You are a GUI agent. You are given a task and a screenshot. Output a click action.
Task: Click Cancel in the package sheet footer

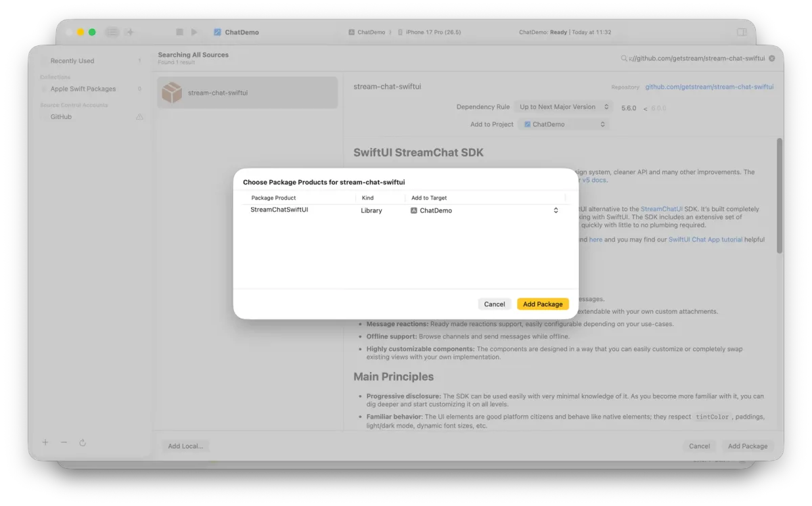coord(699,446)
